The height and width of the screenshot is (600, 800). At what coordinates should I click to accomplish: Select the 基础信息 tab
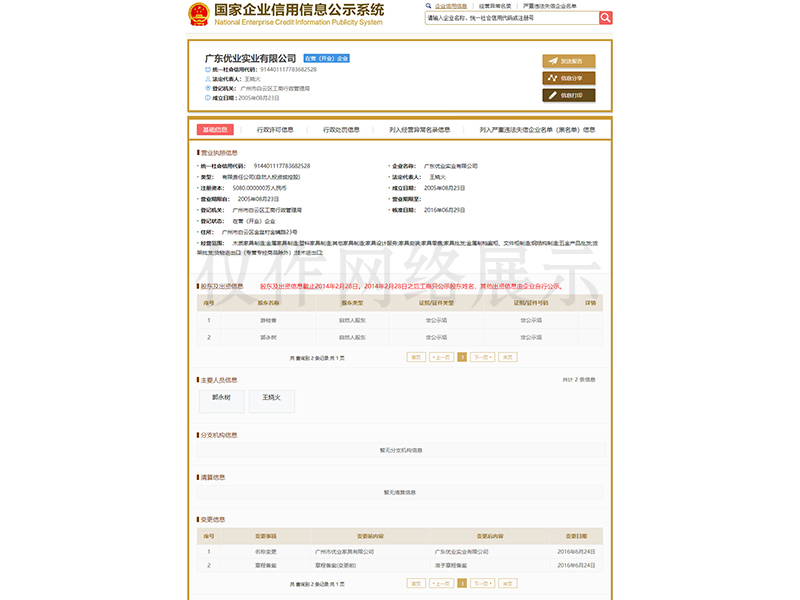coord(215,130)
